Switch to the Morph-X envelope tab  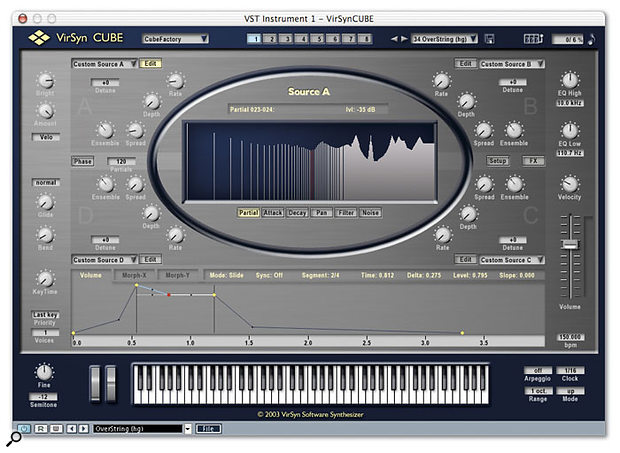(x=134, y=275)
